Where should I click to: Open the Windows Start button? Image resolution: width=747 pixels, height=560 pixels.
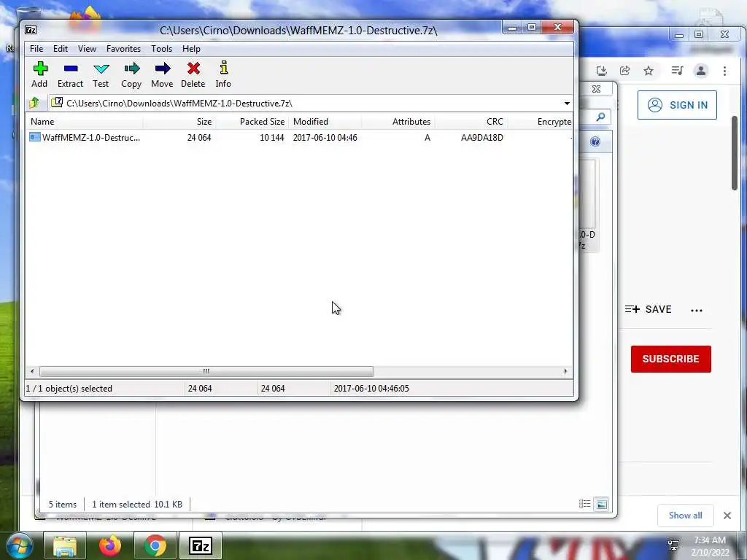point(20,545)
